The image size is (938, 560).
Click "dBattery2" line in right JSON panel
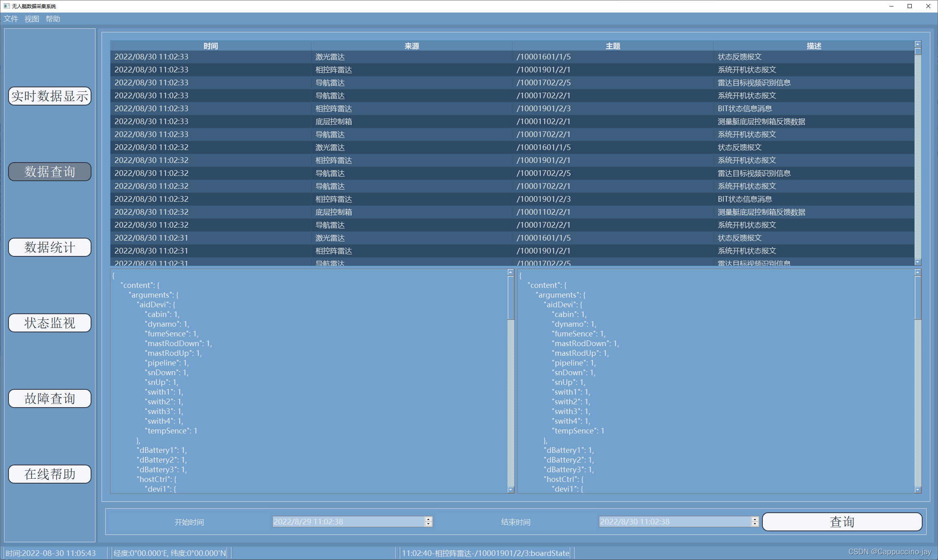pyautogui.click(x=569, y=460)
